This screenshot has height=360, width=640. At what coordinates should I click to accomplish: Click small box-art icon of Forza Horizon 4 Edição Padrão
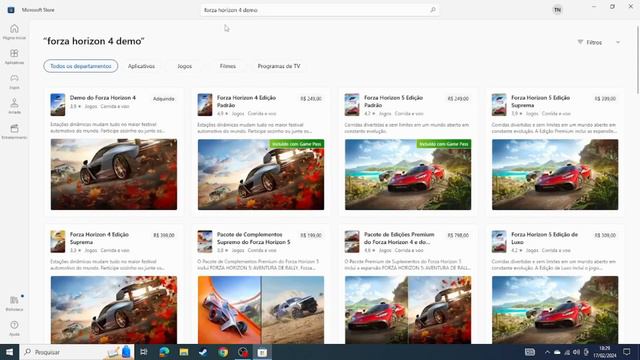(x=205, y=105)
